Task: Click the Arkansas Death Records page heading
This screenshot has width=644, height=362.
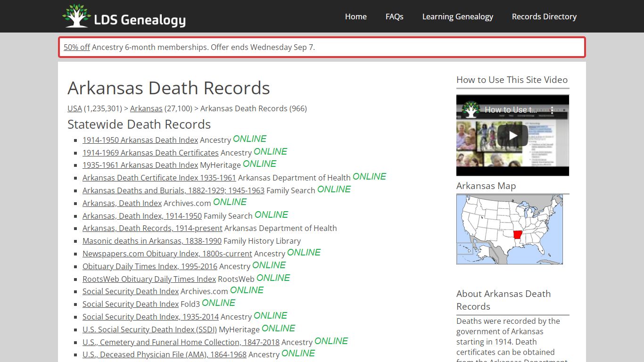Action: pyautogui.click(x=169, y=88)
